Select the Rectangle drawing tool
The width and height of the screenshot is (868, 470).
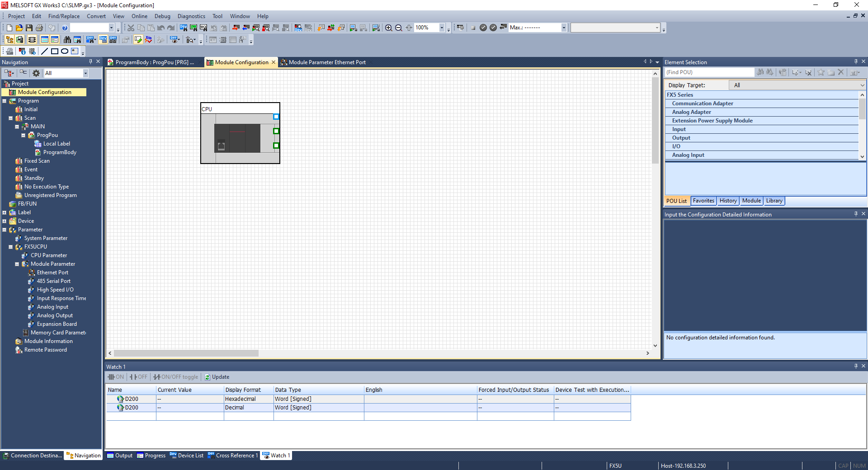point(55,51)
